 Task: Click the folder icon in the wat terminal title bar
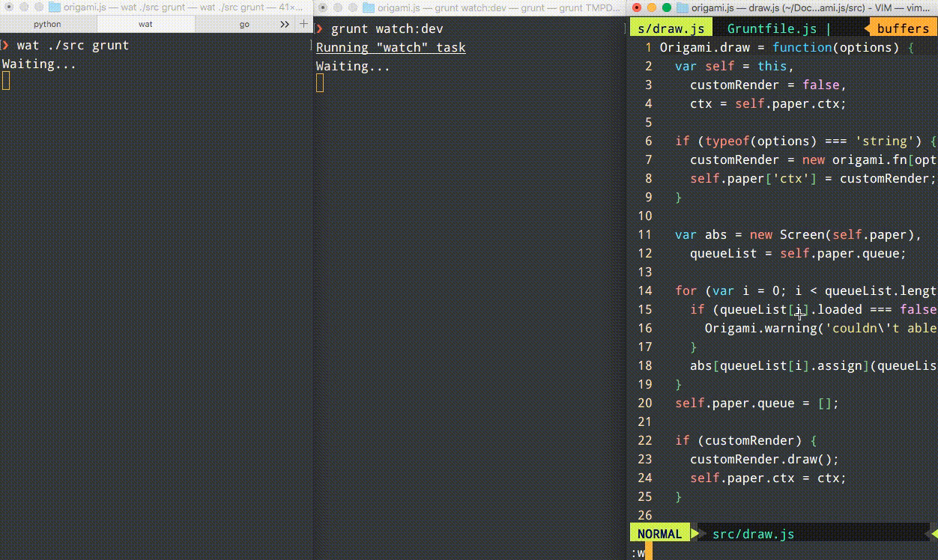tap(54, 7)
